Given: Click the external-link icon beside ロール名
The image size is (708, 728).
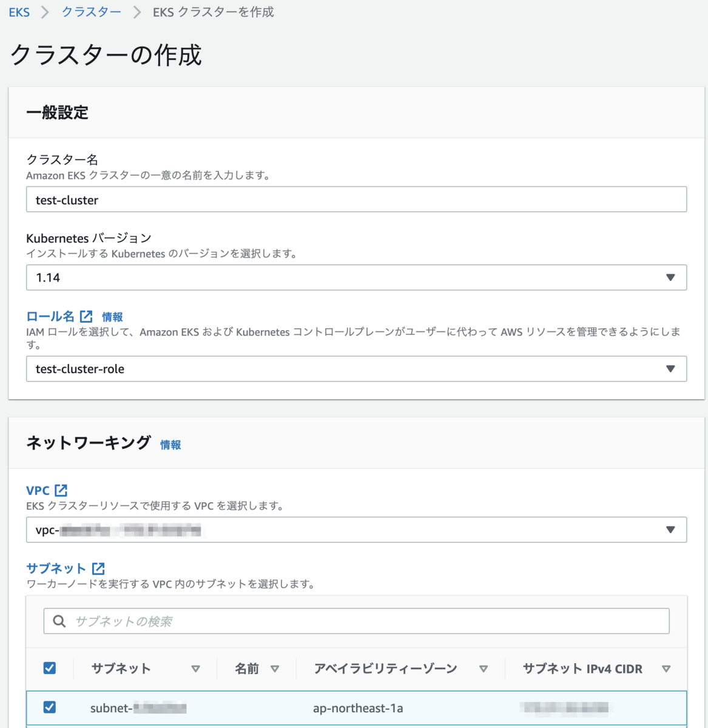Looking at the screenshot, I should 86,317.
